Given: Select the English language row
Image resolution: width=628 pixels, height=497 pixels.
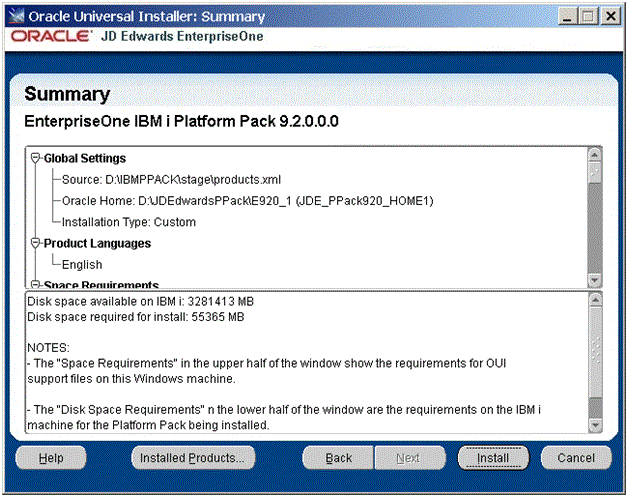Looking at the screenshot, I should (82, 264).
